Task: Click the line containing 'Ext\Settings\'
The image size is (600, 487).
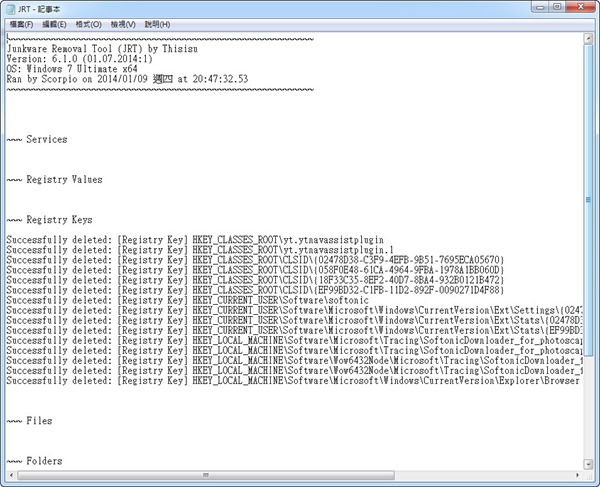Action: click(x=294, y=310)
